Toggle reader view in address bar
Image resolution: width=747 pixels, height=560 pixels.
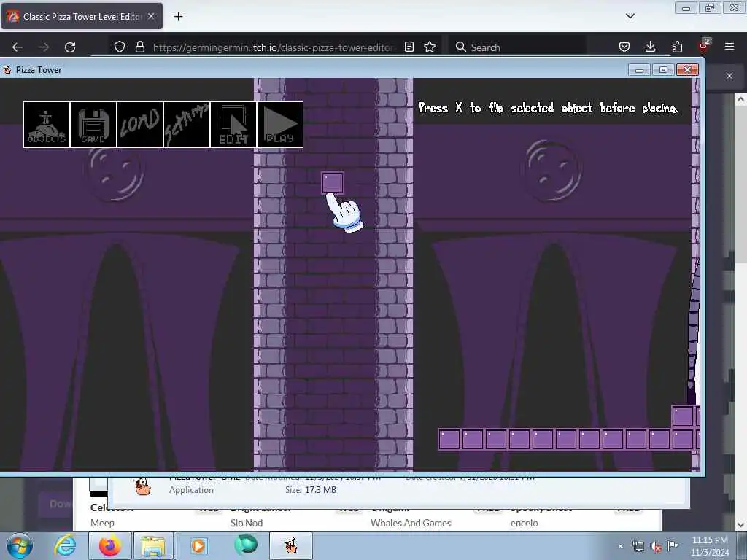pos(409,47)
